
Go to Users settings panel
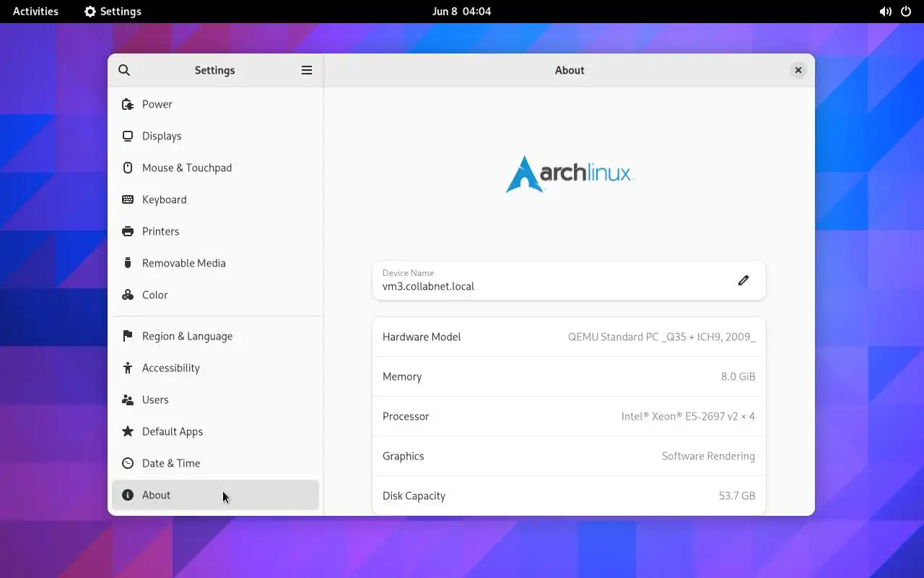pyautogui.click(x=215, y=400)
